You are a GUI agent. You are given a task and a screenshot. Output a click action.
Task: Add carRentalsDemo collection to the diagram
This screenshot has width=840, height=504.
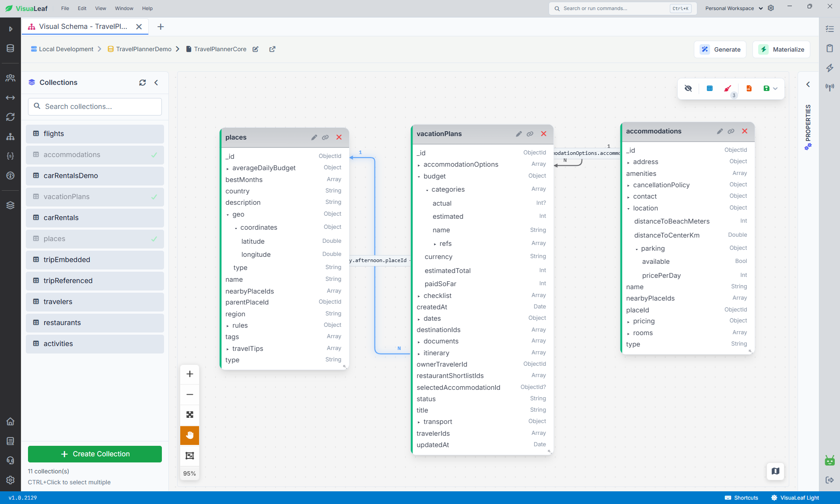pos(95,176)
